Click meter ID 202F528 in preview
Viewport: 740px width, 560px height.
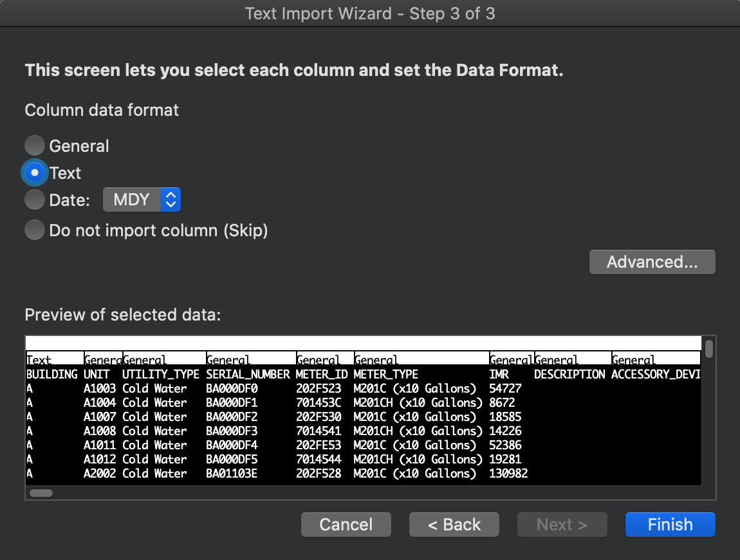(319, 474)
